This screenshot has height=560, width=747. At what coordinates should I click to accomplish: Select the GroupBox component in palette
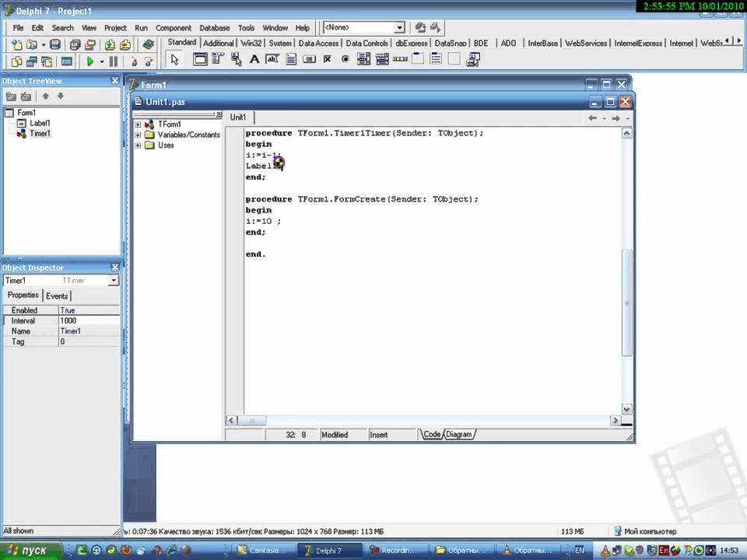[x=418, y=59]
